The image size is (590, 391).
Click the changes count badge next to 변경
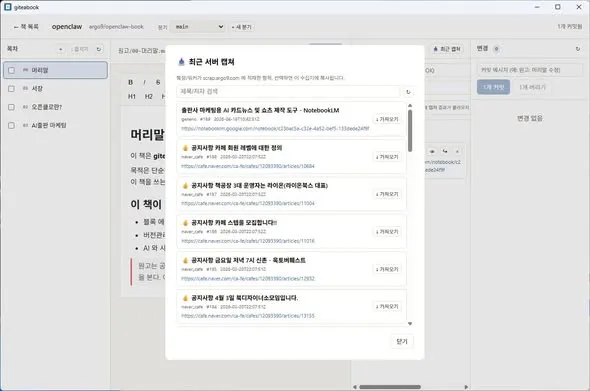click(x=496, y=49)
